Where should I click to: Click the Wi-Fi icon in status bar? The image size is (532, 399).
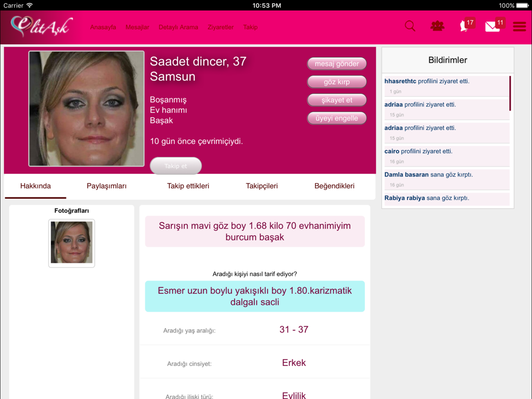[x=29, y=5]
